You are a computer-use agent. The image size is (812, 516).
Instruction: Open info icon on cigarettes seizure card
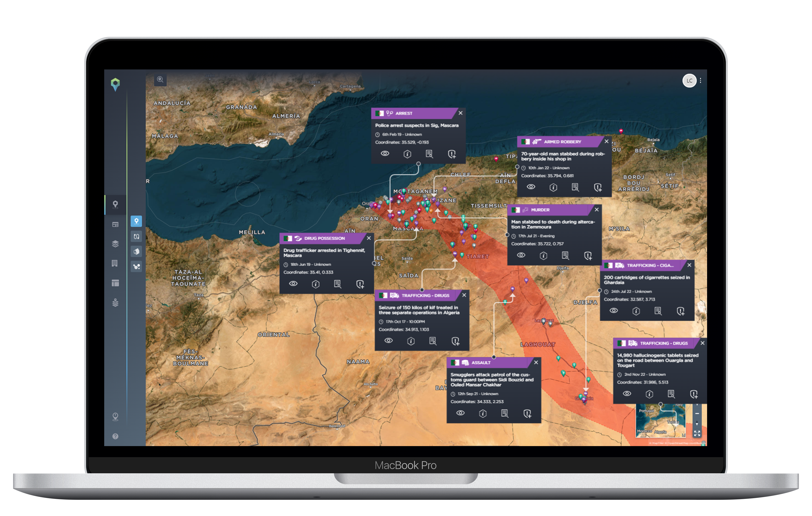pyautogui.click(x=636, y=311)
